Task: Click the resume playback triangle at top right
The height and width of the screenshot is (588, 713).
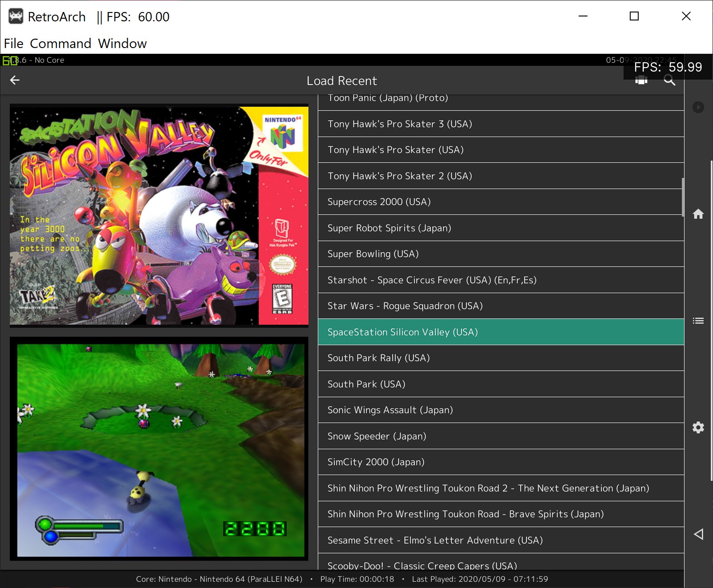Action: point(698,107)
